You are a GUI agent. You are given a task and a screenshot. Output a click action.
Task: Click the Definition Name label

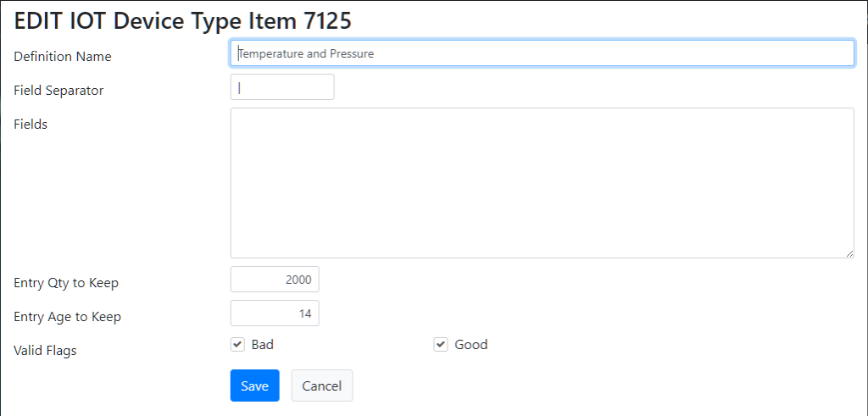tap(63, 57)
